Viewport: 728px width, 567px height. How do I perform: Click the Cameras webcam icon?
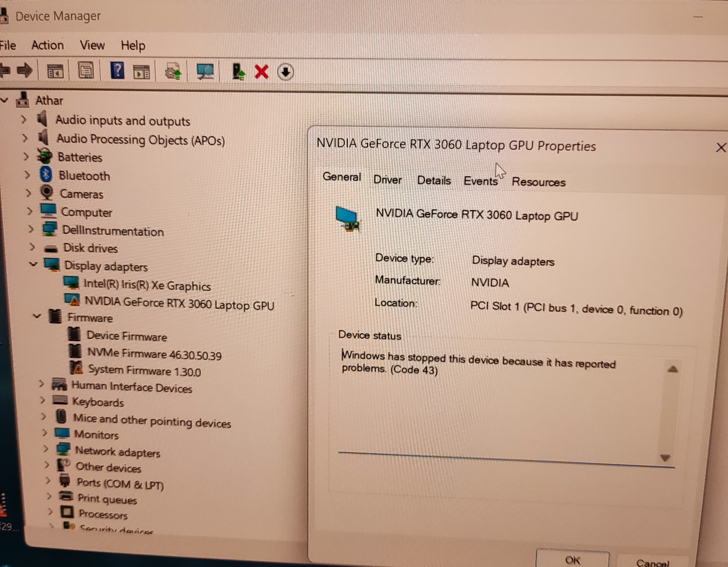point(47,193)
